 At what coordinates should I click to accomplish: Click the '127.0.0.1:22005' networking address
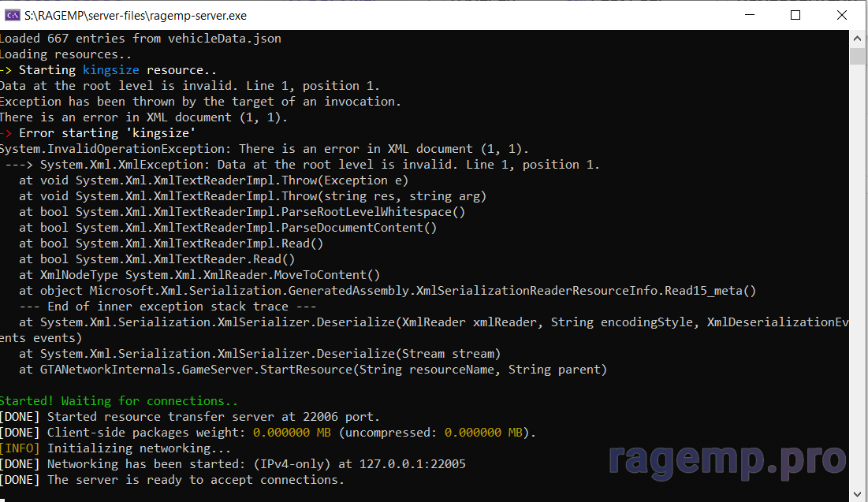412,464
